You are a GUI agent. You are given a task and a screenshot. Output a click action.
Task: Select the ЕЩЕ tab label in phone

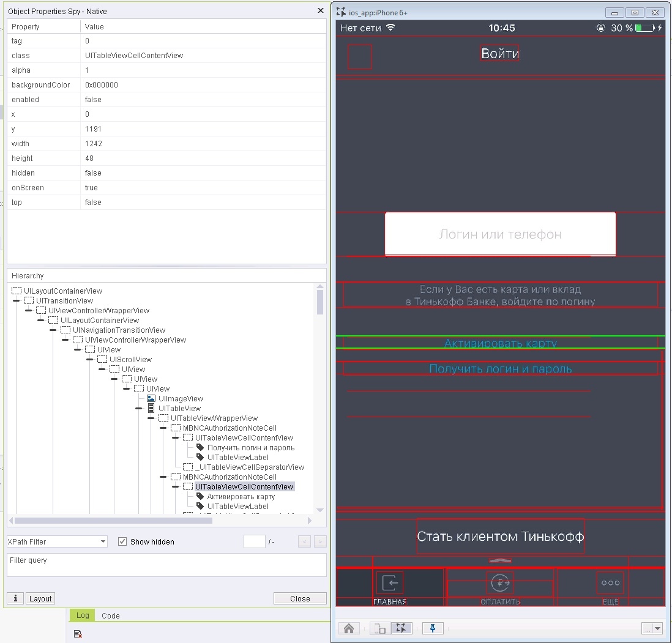tap(610, 601)
